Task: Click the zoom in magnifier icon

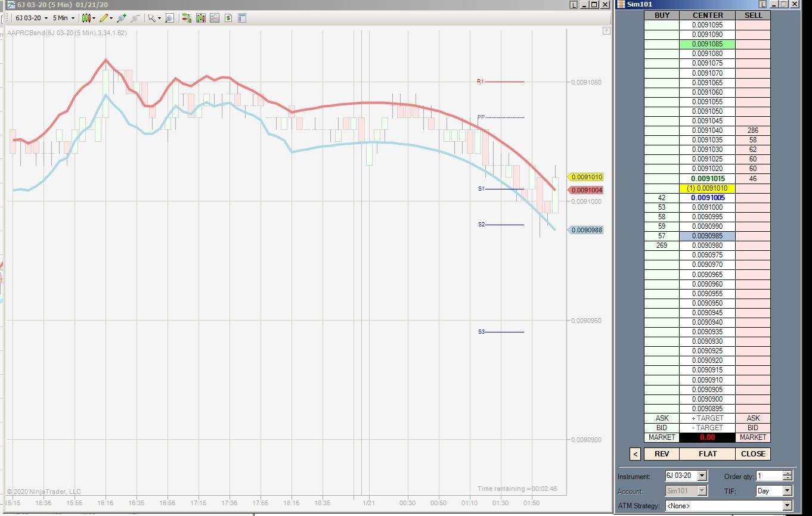Action: pos(122,18)
